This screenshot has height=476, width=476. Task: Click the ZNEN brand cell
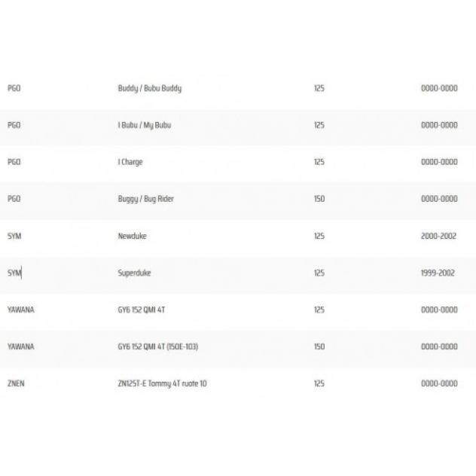click(x=16, y=383)
